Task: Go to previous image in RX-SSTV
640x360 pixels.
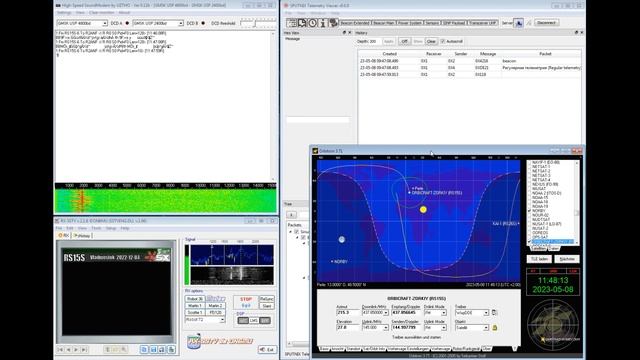Action: click(x=69, y=350)
